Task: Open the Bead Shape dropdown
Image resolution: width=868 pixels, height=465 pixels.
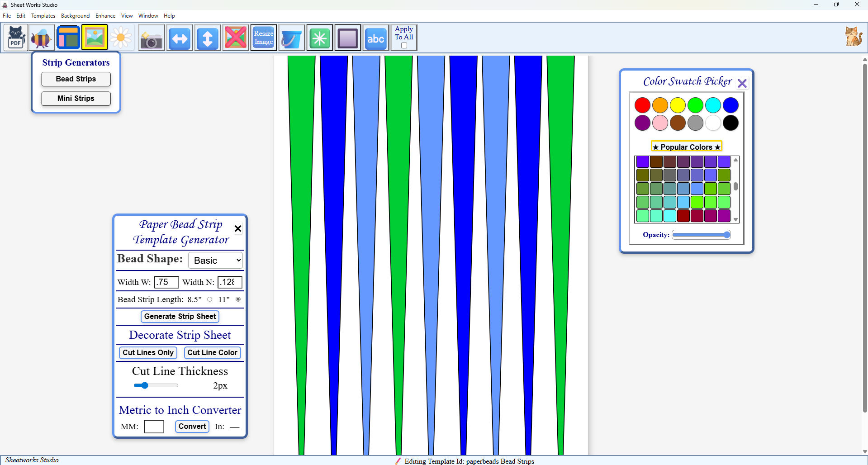Action: pyautogui.click(x=216, y=261)
